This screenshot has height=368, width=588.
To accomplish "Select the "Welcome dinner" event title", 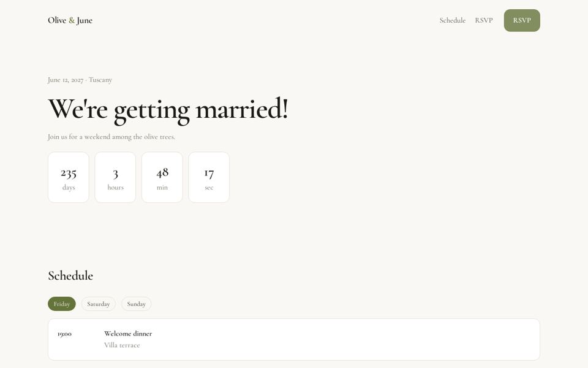I will pos(128,334).
